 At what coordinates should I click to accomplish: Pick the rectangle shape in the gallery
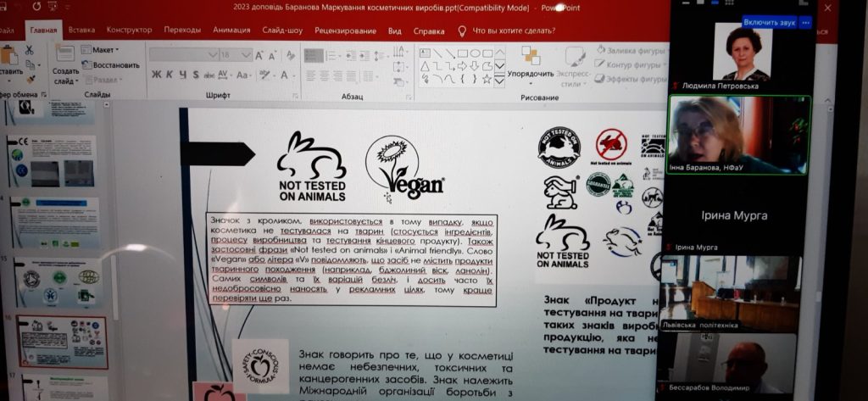(462, 53)
